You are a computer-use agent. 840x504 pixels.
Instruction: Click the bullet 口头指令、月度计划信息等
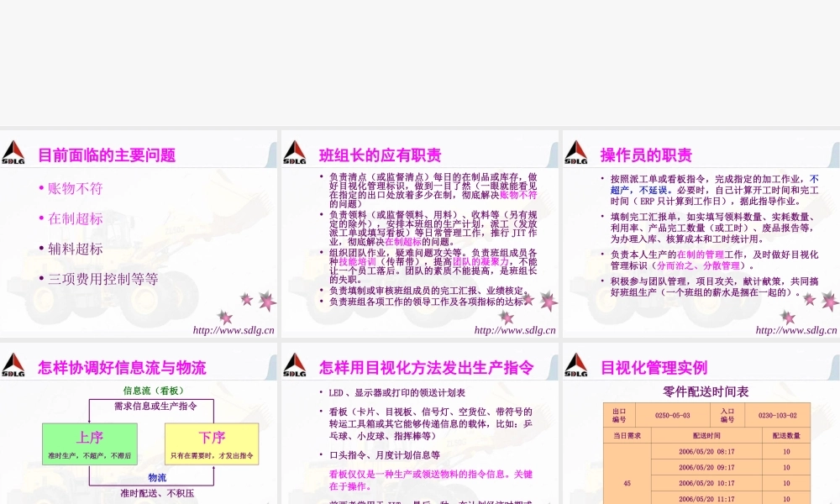(384, 455)
